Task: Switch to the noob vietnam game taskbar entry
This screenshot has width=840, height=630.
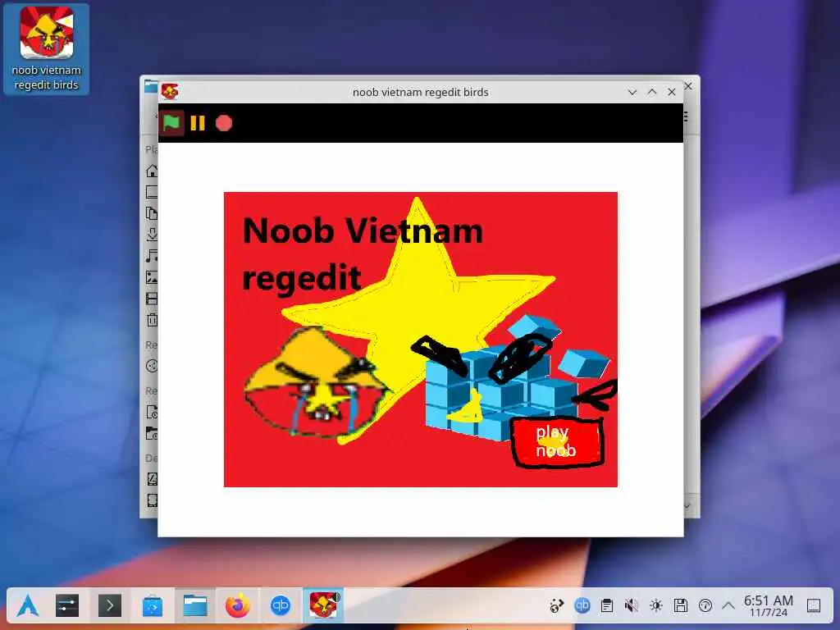Action: click(323, 606)
